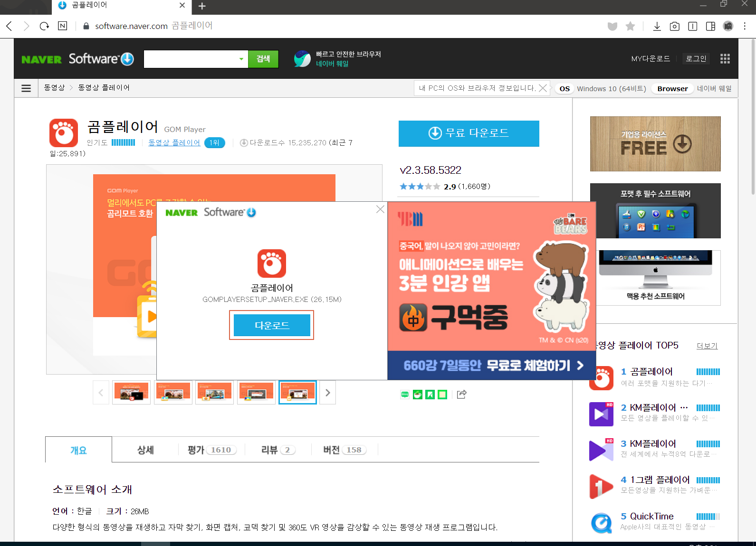Close the download popup dialog
The width and height of the screenshot is (756, 546).
[380, 209]
